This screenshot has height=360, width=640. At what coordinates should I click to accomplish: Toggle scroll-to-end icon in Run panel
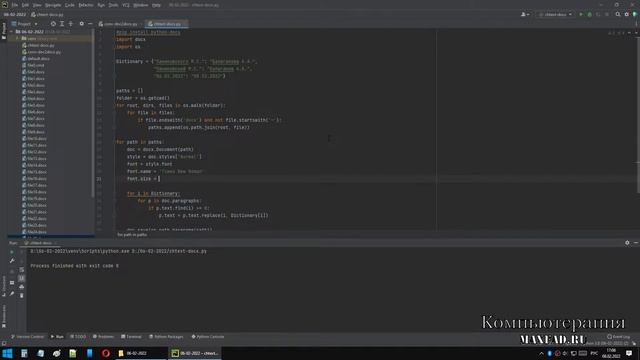[x=22, y=278]
